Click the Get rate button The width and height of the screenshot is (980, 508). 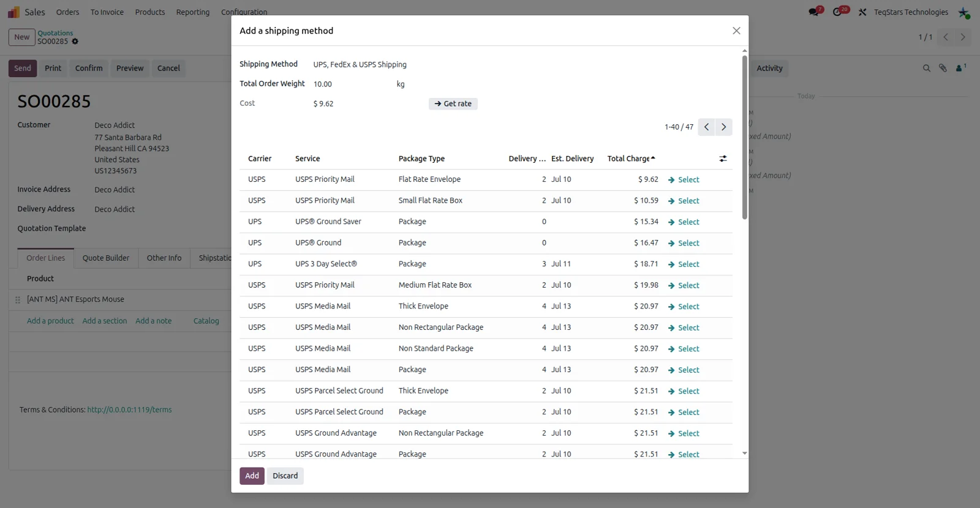[453, 104]
